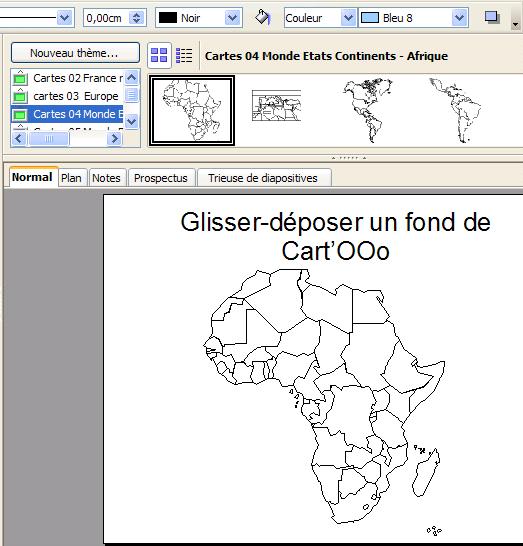
Task: Toggle the shadow icon in toolbar
Action: point(492,17)
